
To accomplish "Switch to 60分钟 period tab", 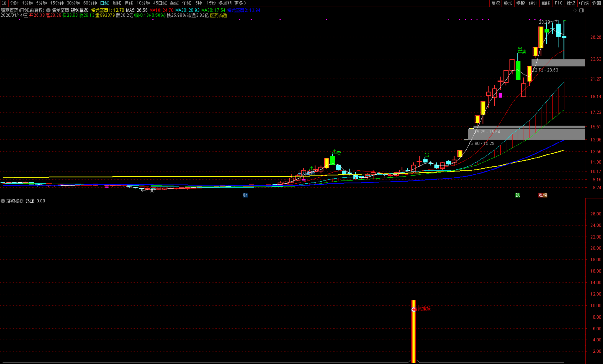I will [90, 3].
